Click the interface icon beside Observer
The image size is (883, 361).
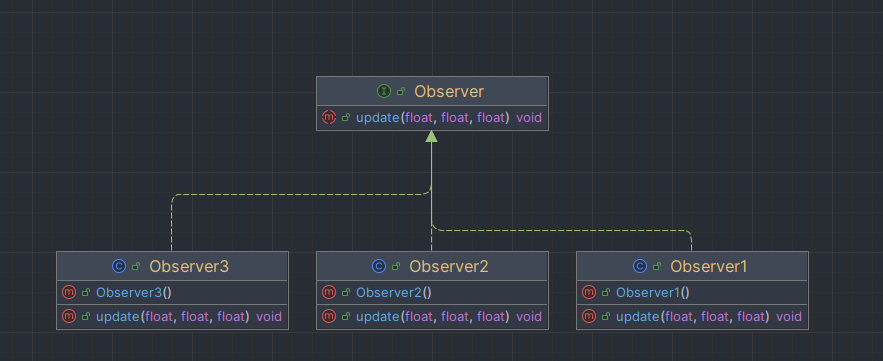click(x=384, y=91)
